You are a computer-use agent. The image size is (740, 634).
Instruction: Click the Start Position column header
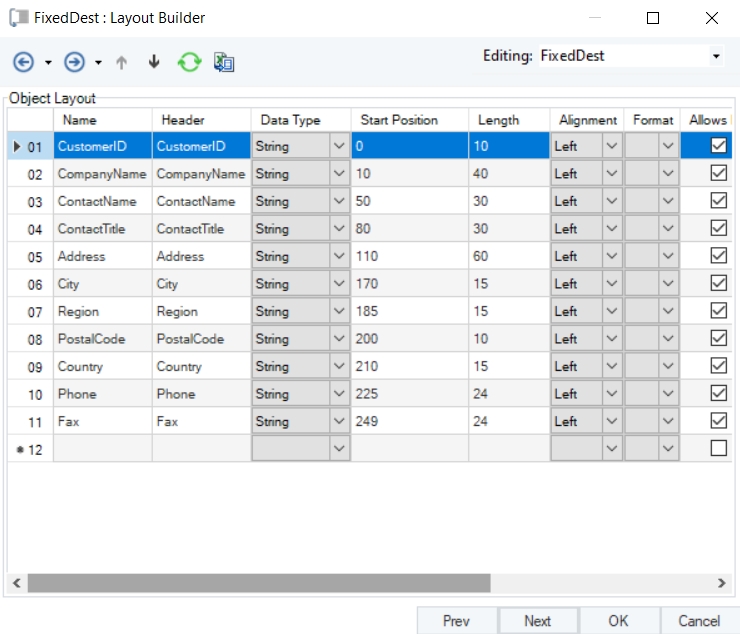point(399,120)
